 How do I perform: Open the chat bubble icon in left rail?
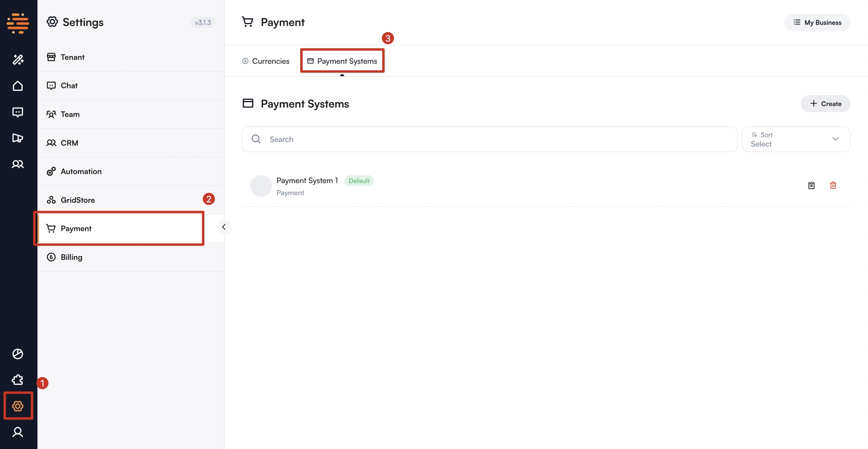(x=18, y=112)
